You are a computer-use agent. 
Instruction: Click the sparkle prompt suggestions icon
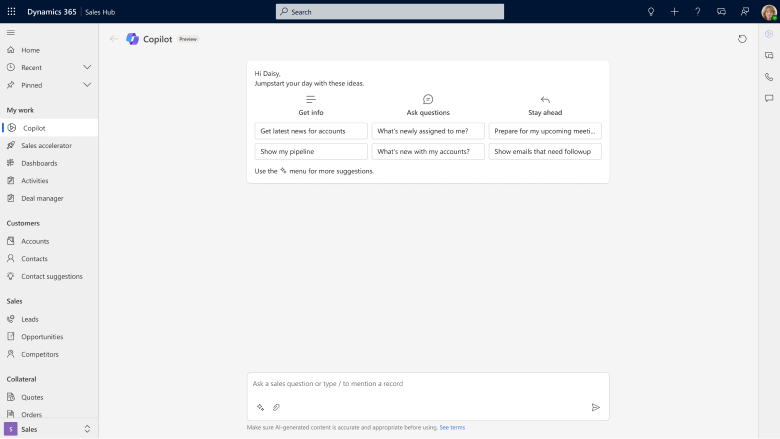tap(260, 407)
